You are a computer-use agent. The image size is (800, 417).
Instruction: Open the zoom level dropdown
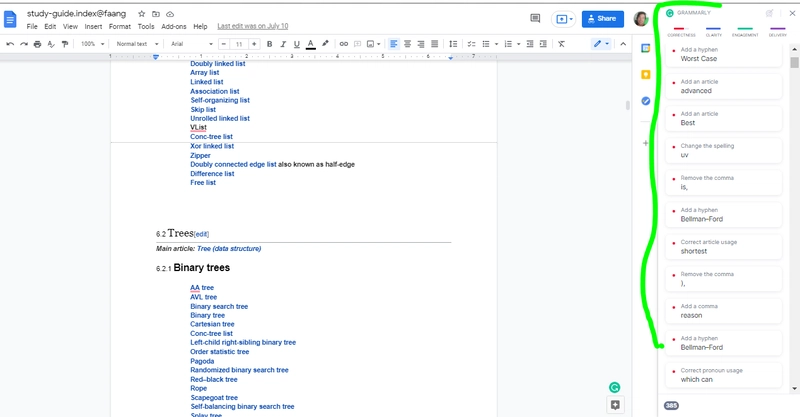coord(92,44)
